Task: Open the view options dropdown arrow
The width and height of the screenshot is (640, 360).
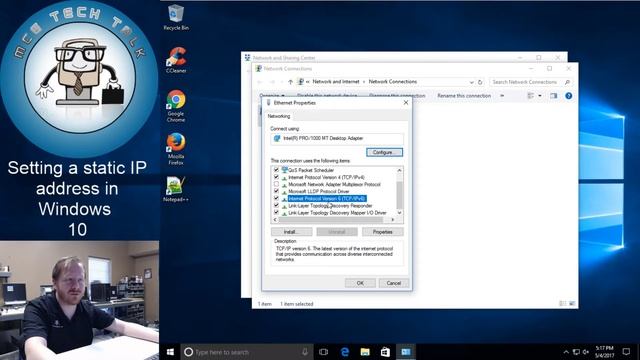Action: click(540, 96)
